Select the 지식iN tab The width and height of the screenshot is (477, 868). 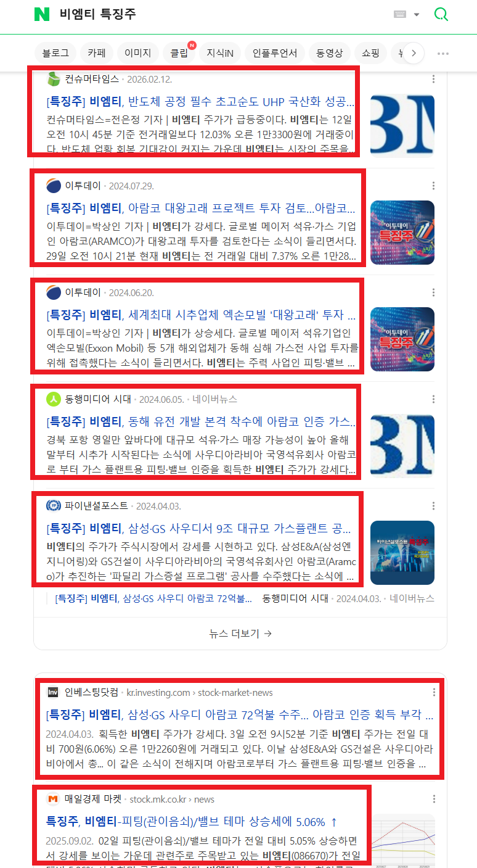point(220,53)
